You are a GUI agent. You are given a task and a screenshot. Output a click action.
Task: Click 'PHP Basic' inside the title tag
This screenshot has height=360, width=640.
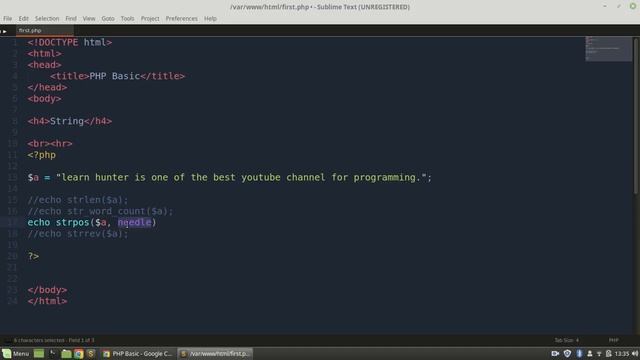[115, 76]
